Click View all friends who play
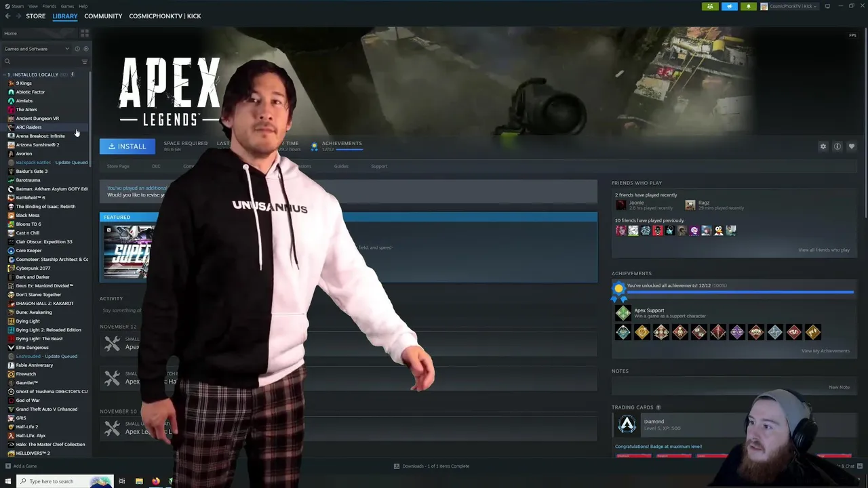The image size is (868, 488). tap(824, 250)
